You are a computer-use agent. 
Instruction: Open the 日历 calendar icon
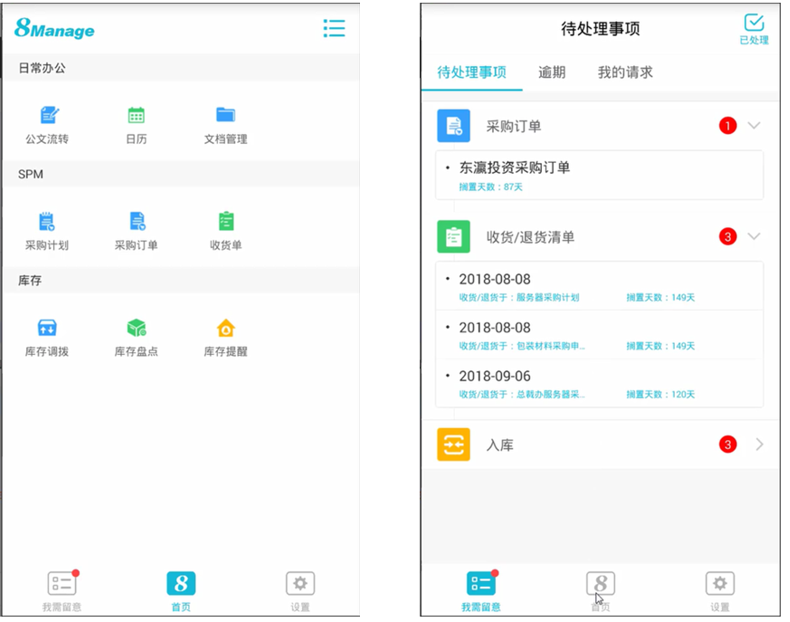click(136, 116)
